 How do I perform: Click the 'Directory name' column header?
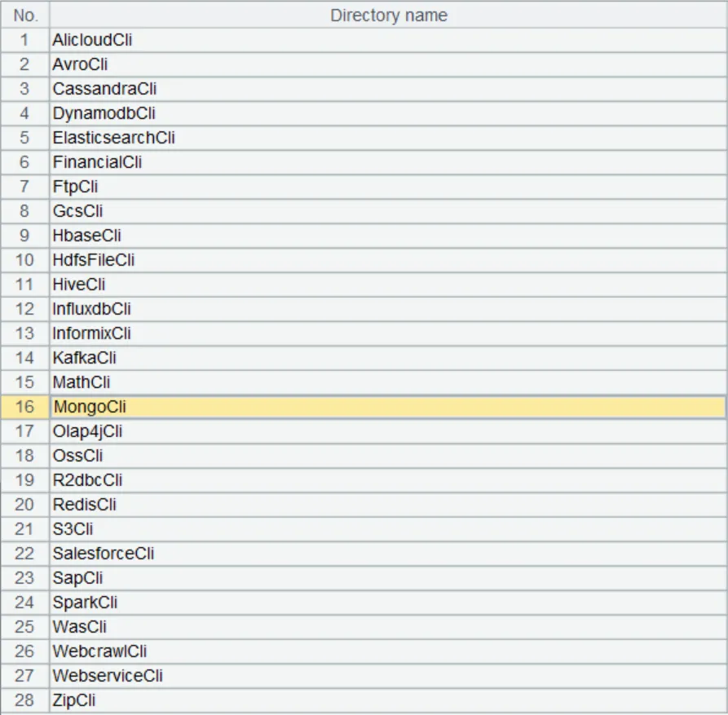coord(388,15)
